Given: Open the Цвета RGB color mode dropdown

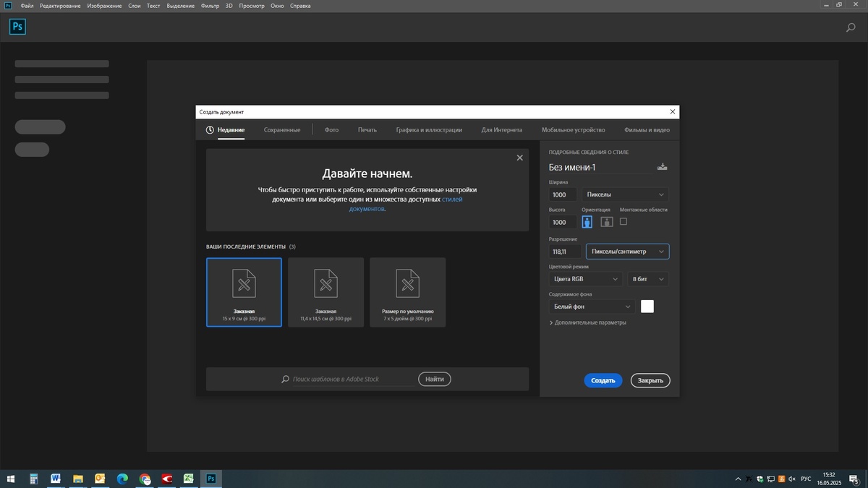Looking at the screenshot, I should point(585,279).
